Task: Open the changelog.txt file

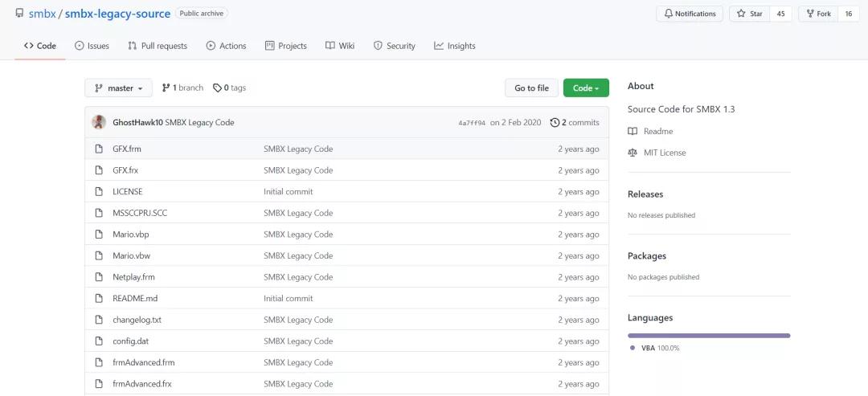Action: click(x=137, y=320)
